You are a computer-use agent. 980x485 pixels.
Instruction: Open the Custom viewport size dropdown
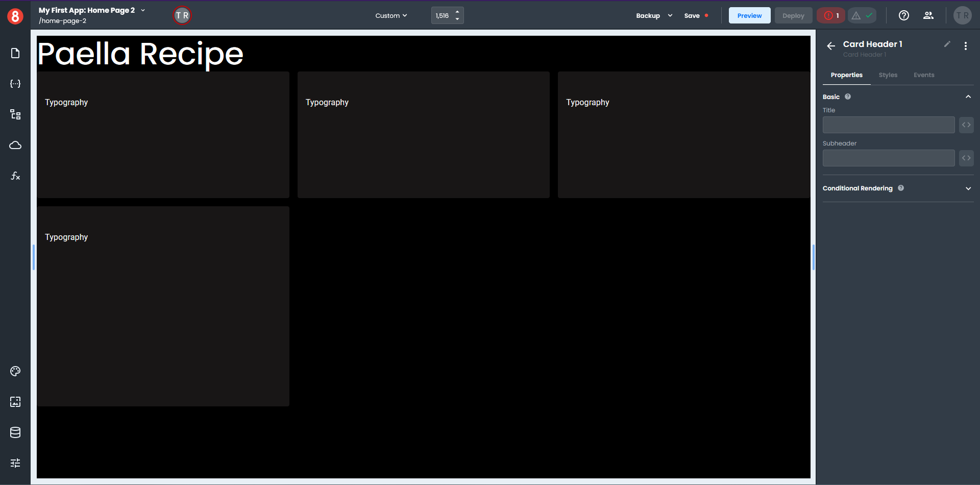(x=391, y=16)
